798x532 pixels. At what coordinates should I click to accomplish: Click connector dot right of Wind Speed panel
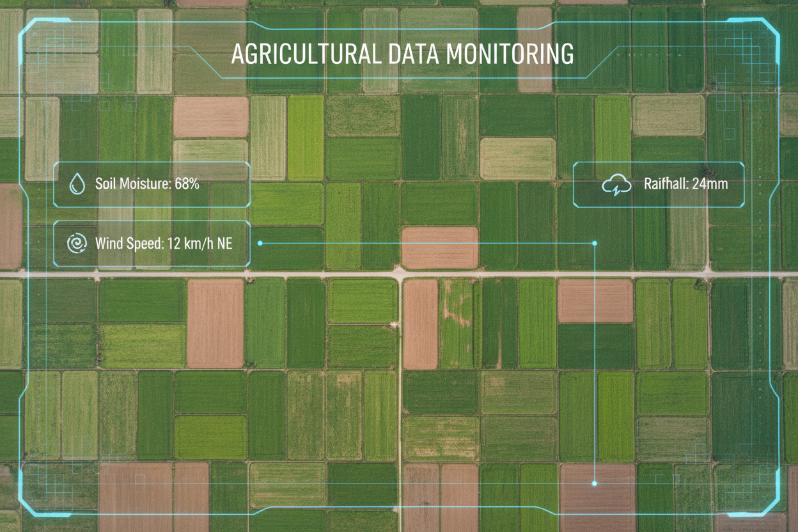click(260, 243)
